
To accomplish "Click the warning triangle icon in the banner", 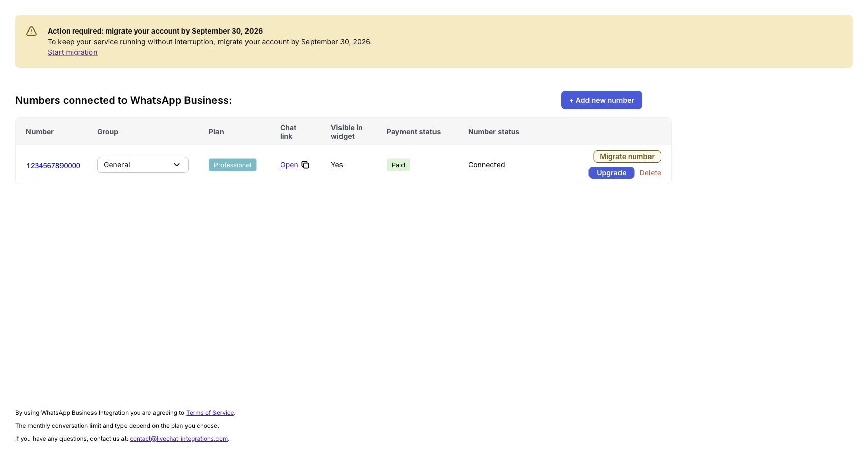I will (32, 31).
